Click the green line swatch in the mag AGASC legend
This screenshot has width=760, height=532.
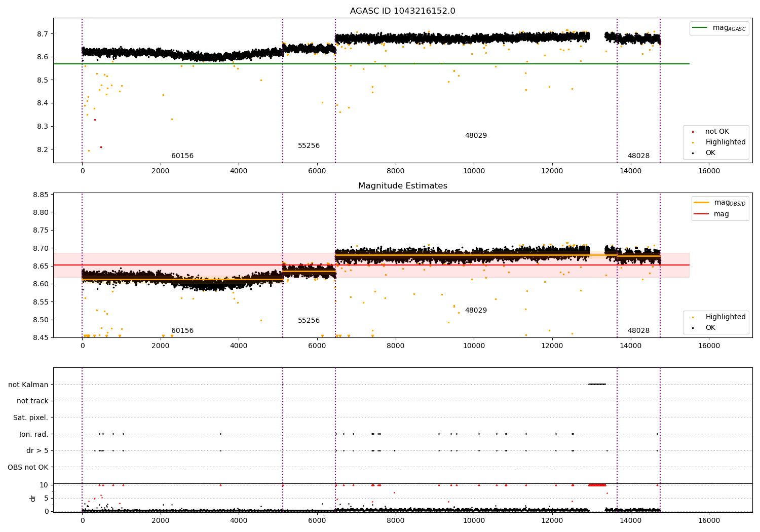tap(701, 28)
